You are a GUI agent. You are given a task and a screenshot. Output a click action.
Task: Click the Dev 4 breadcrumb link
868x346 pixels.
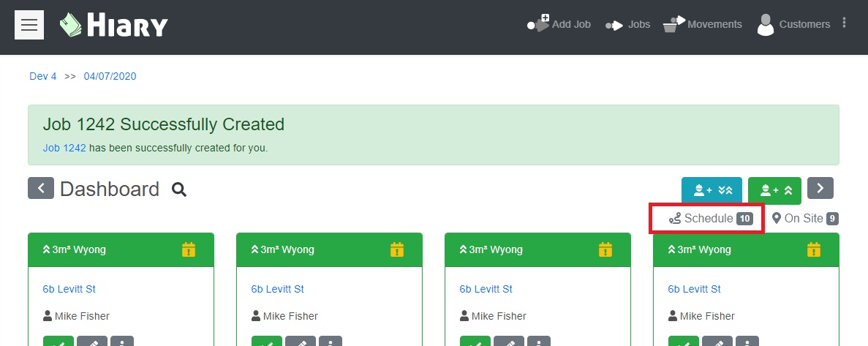[42, 76]
